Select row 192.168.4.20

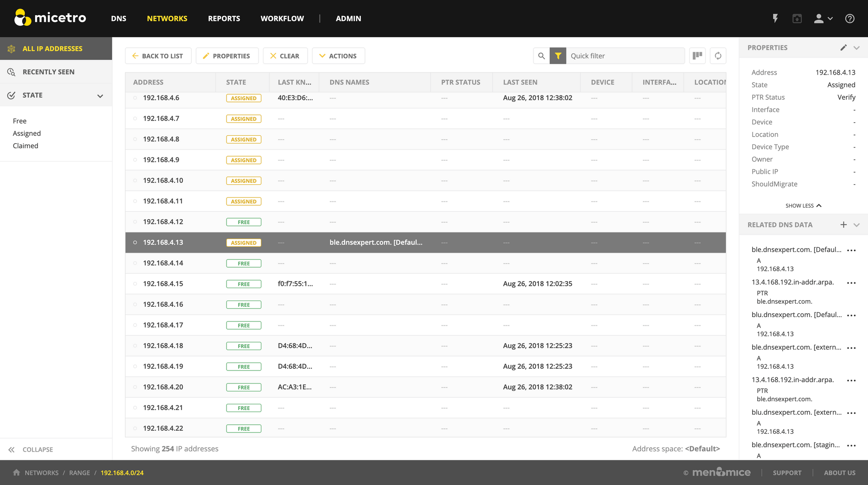click(425, 387)
